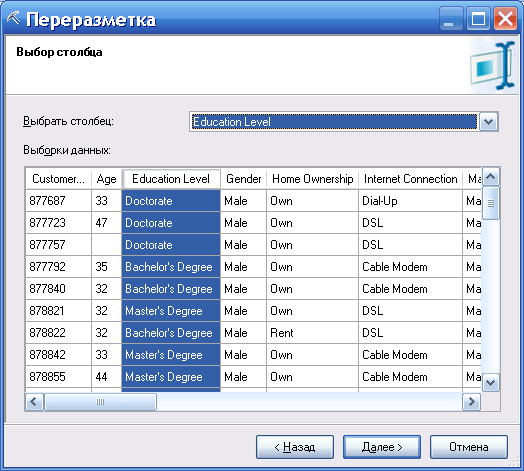Viewport: 524px width, 471px height.
Task: Click Age value 35 in row 877792
Action: (x=106, y=267)
